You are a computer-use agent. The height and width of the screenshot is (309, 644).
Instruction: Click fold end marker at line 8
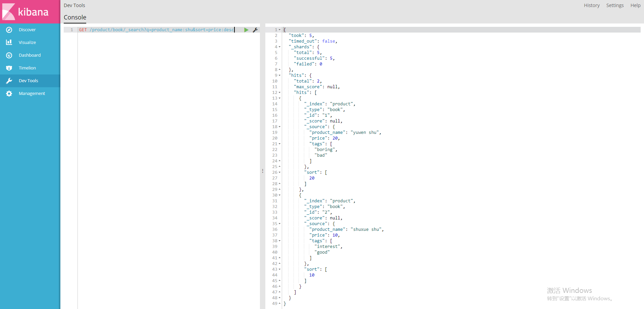280,70
